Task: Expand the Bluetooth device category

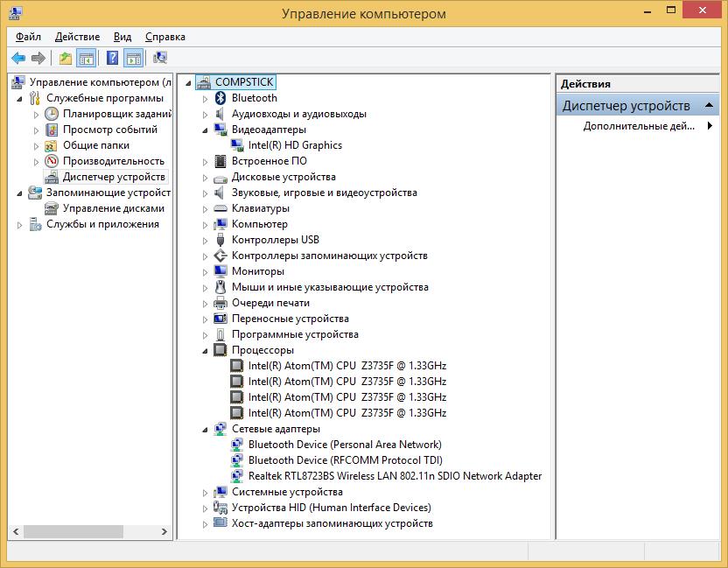Action: [x=206, y=99]
